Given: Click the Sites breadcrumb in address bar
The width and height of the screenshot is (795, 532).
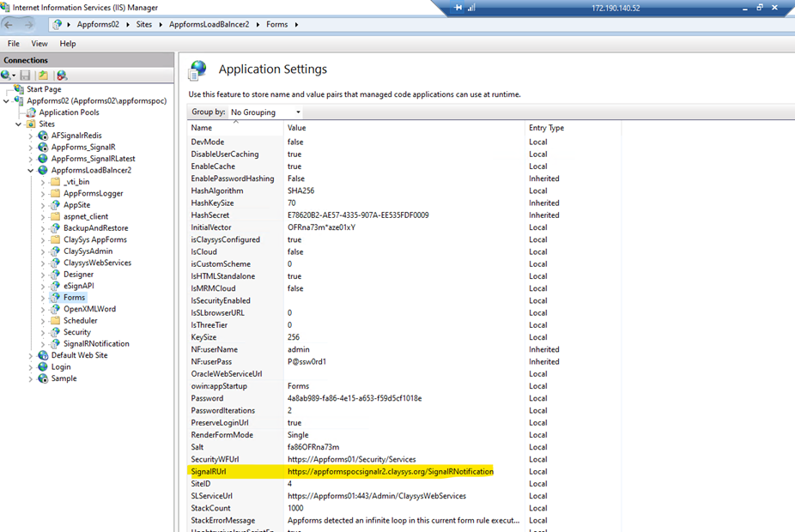Looking at the screenshot, I should click(x=143, y=25).
